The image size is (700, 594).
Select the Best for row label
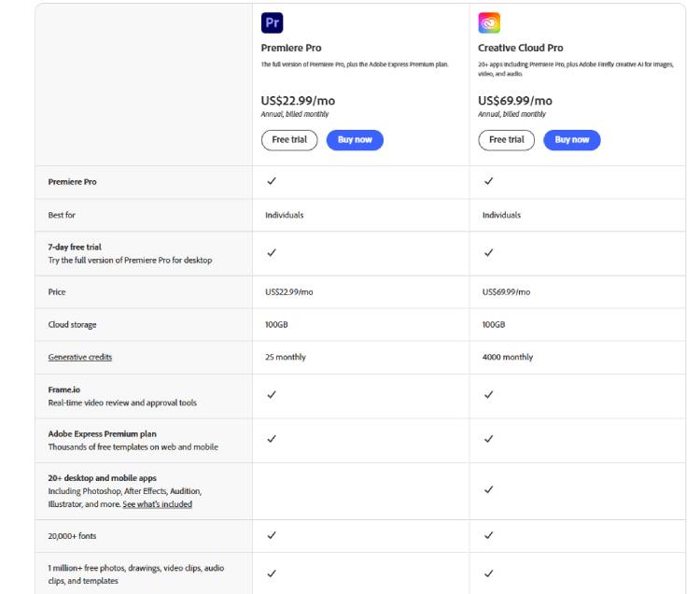[62, 215]
